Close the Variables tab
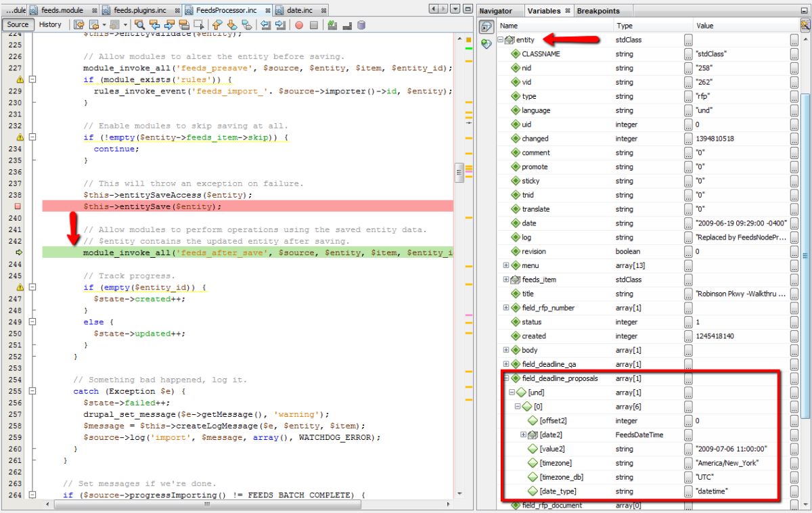This screenshot has height=513, width=812. [x=567, y=11]
